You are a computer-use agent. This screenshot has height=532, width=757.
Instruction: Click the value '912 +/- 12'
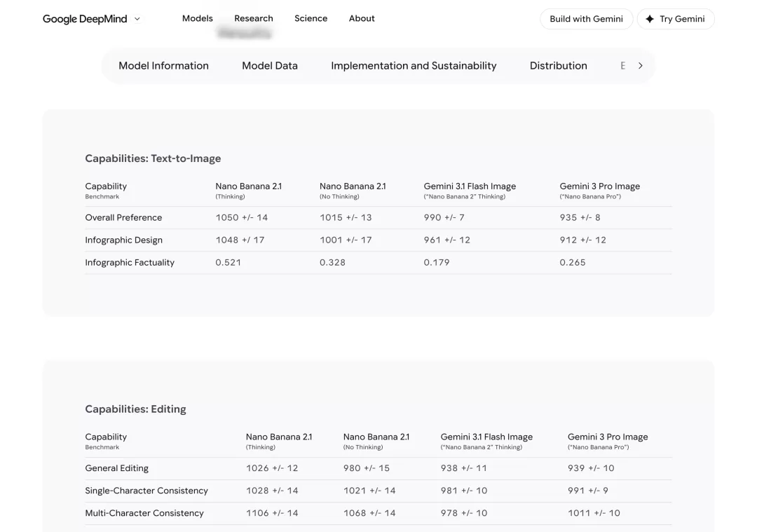[x=582, y=240]
